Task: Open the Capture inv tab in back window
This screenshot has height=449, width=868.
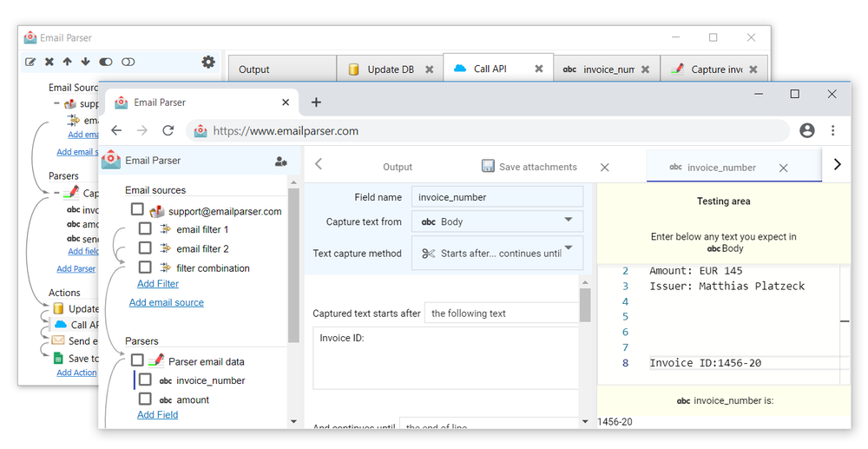Action: 714,69
